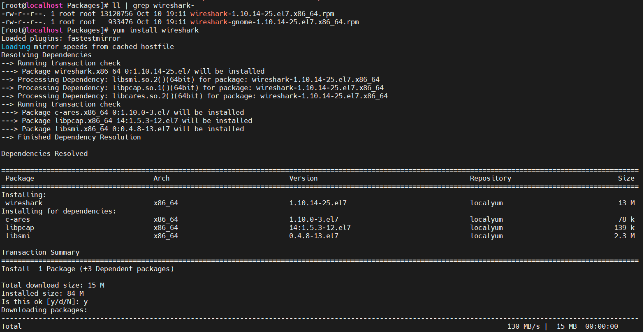Screen dimensions: 644x332
Task: Click the 'Transaction Summary' heading
Action: coord(40,252)
